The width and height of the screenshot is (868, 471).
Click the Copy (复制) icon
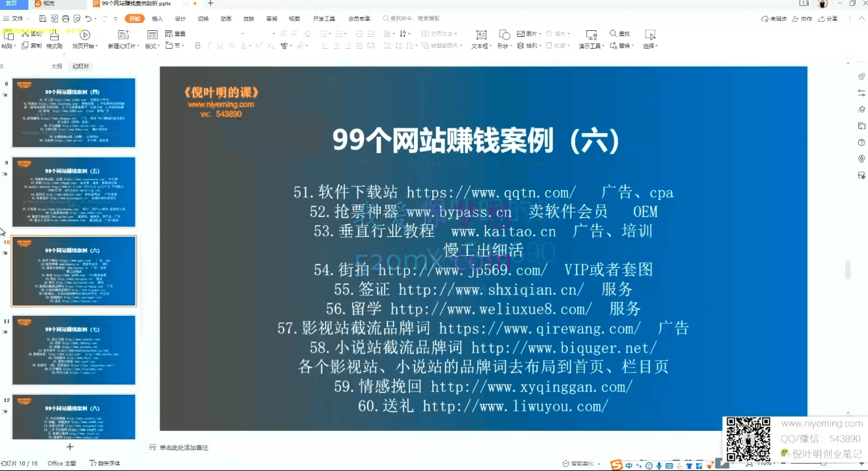(25, 45)
